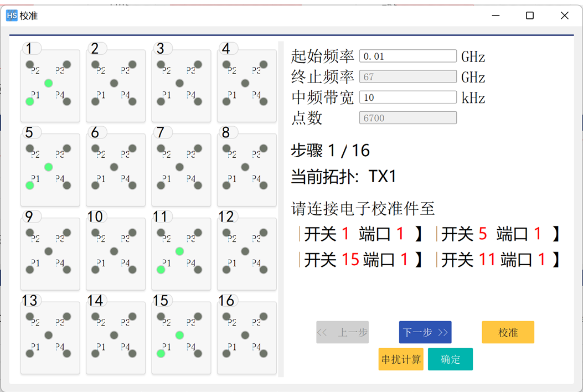This screenshot has height=392, width=583.
Task: Select the center node of switch 16
Action: pos(245,335)
